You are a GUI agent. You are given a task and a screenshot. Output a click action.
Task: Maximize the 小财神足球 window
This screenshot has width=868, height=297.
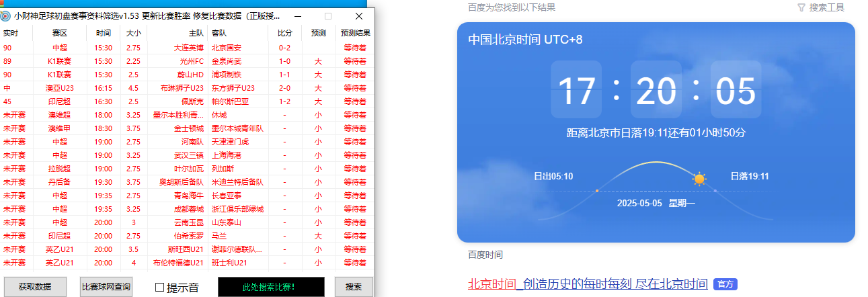tap(328, 16)
